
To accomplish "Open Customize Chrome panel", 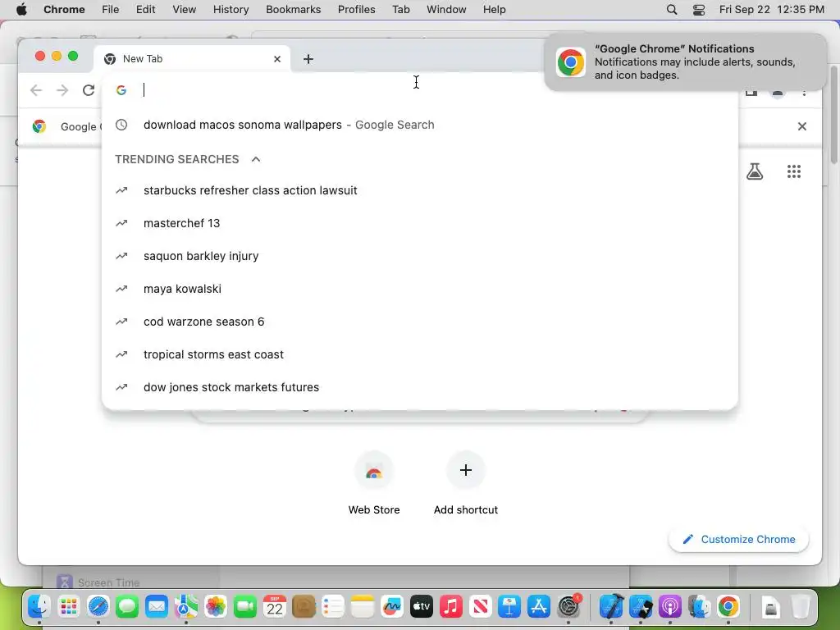I will 738,540.
